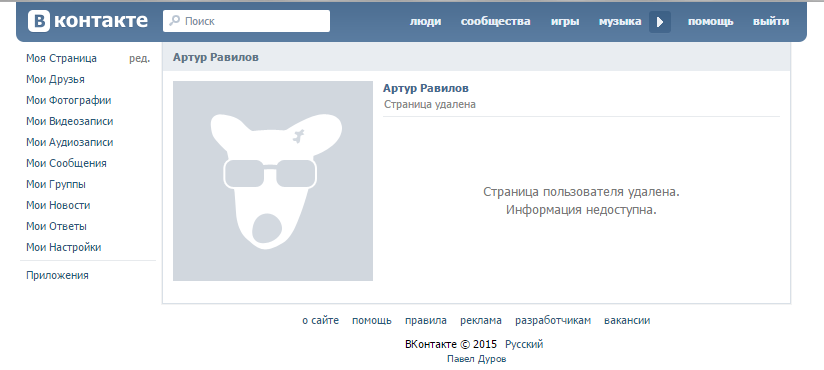
Task: Open the сообщества header menu
Action: click(x=496, y=22)
